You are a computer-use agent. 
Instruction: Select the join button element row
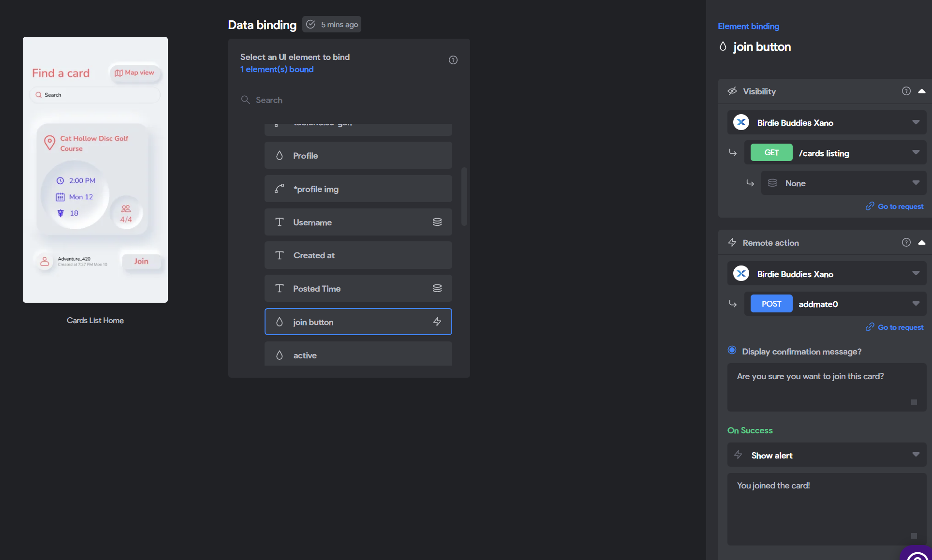pos(358,322)
